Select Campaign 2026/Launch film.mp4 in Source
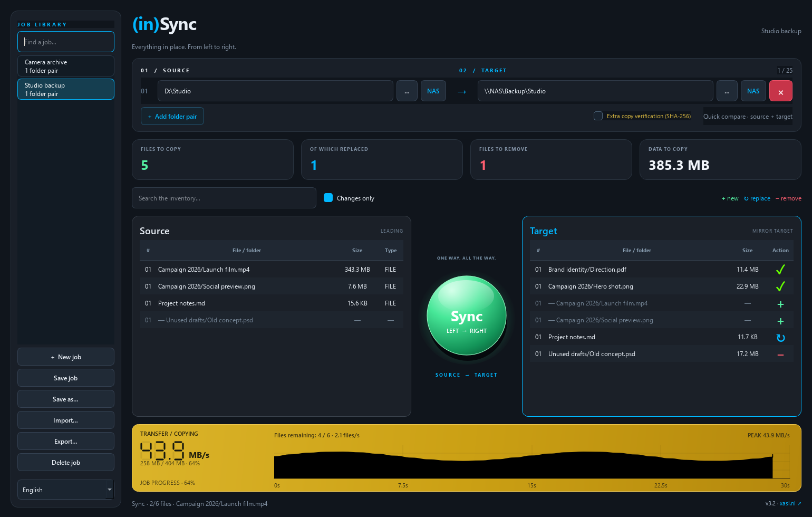 click(x=272, y=270)
